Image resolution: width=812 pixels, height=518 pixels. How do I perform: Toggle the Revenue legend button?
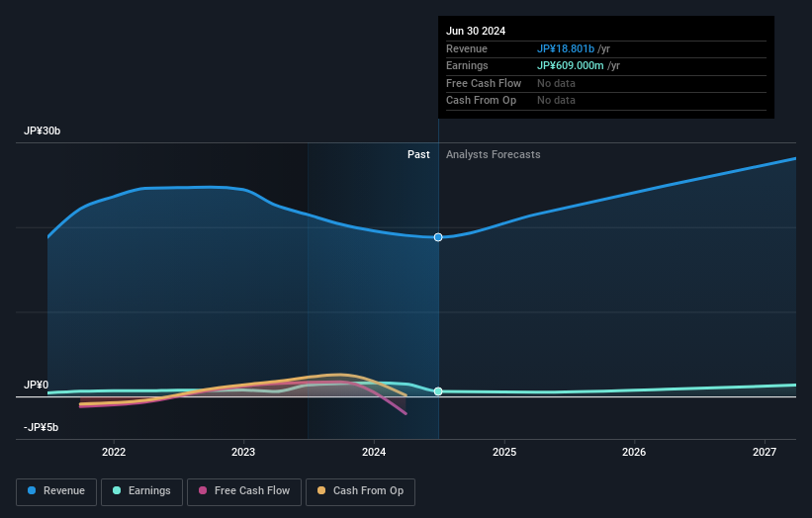tap(56, 491)
